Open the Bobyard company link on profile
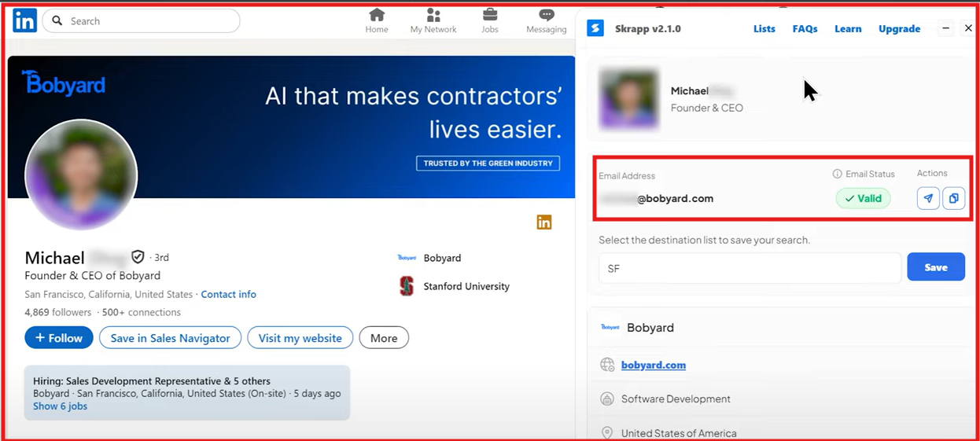 (x=442, y=258)
